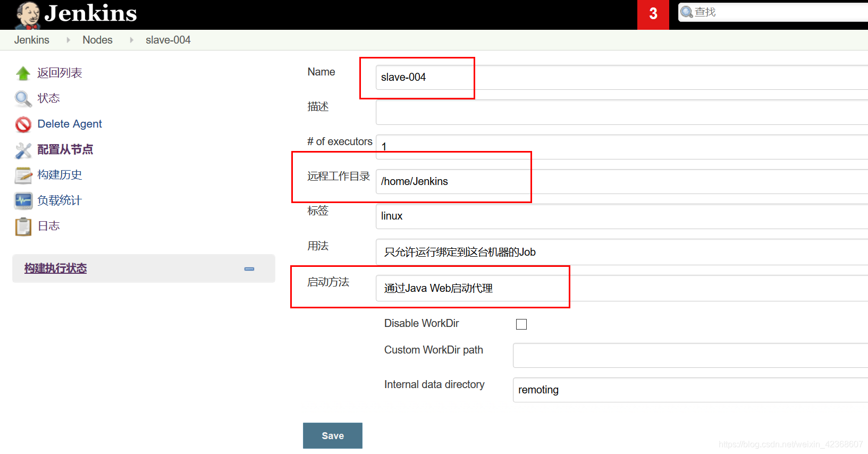868x454 pixels.
Task: Click the 用法 label text
Action: point(318,246)
